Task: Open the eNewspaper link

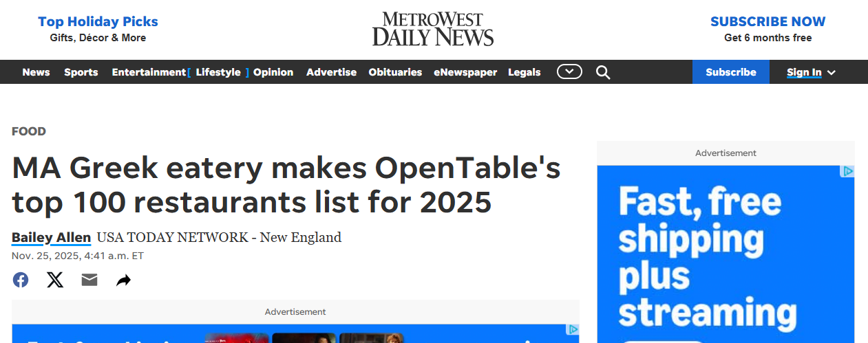Action: [x=465, y=72]
